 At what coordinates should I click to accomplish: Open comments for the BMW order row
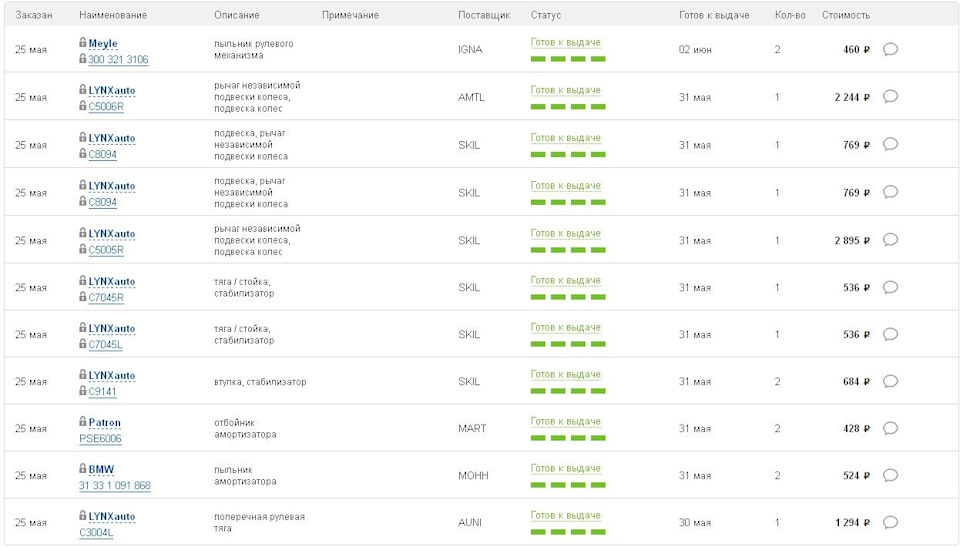890,475
